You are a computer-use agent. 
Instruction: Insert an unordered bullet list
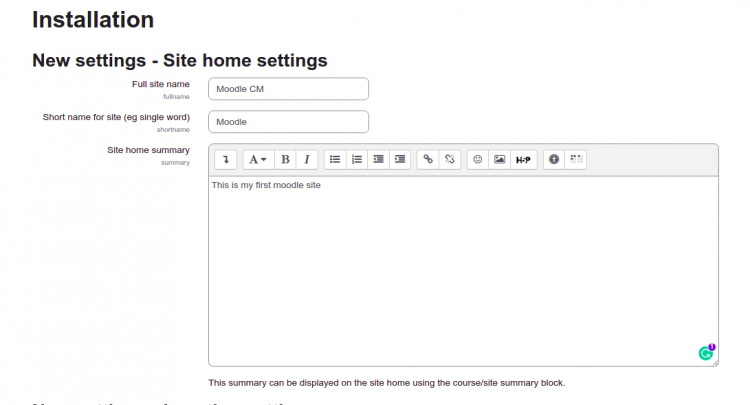pos(335,159)
